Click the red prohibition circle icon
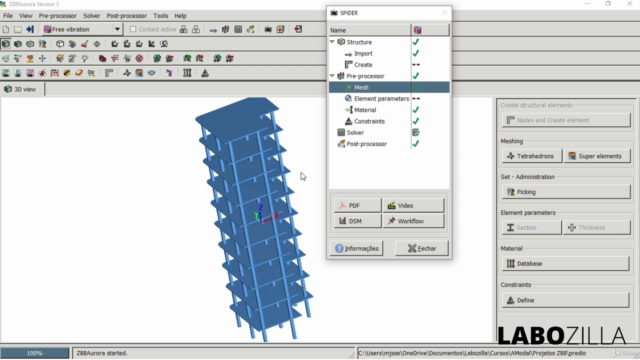 point(139,58)
